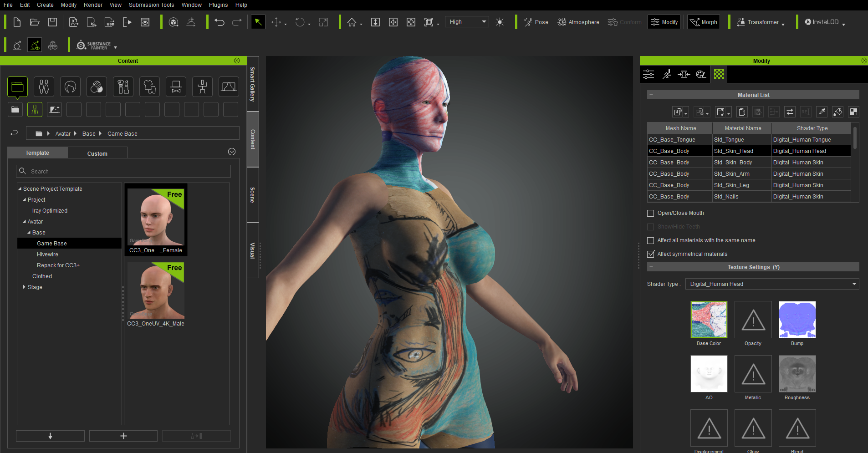This screenshot has height=453, width=868.
Task: Click the Redo arrow
Action: coord(237,22)
